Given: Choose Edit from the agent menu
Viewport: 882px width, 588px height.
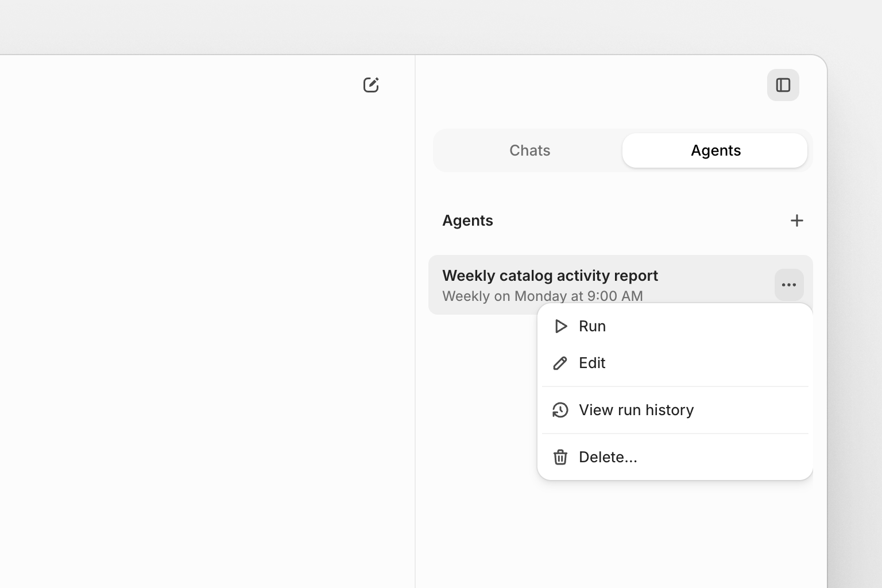Looking at the screenshot, I should (x=592, y=363).
